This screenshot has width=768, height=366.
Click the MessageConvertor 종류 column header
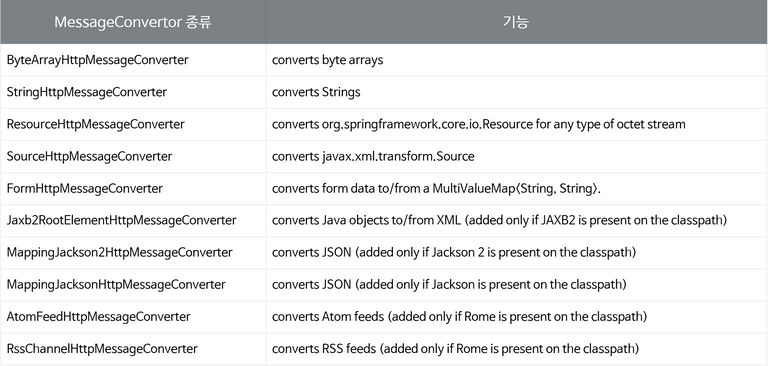pyautogui.click(x=133, y=23)
